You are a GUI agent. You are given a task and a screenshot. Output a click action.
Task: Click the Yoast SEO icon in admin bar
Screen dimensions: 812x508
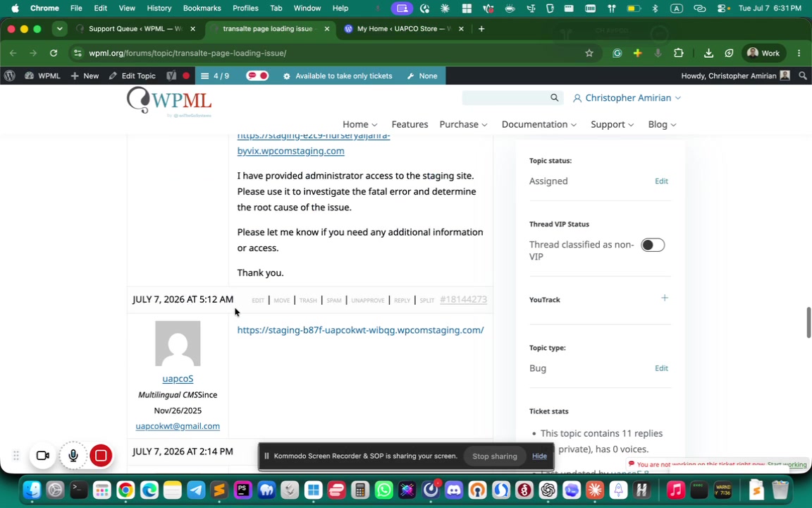coord(171,75)
